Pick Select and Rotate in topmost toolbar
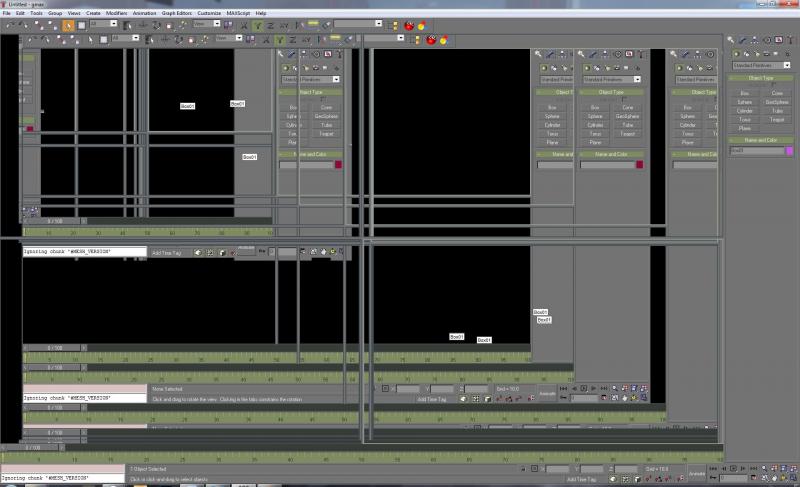Viewport: 800px width, 487px height. click(156, 25)
